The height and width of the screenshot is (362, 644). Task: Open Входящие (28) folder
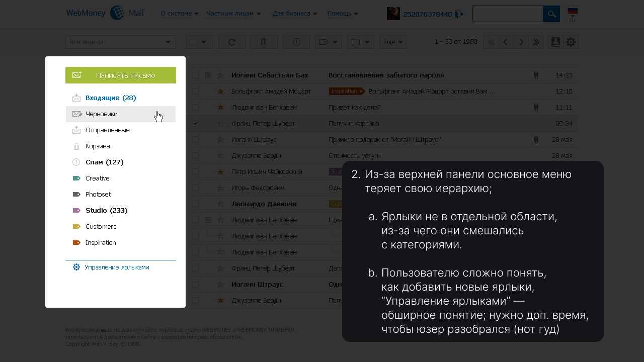coord(121,98)
